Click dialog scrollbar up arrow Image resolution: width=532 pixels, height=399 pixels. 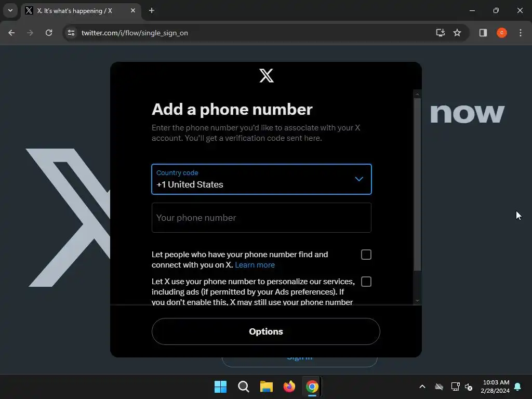pos(417,94)
